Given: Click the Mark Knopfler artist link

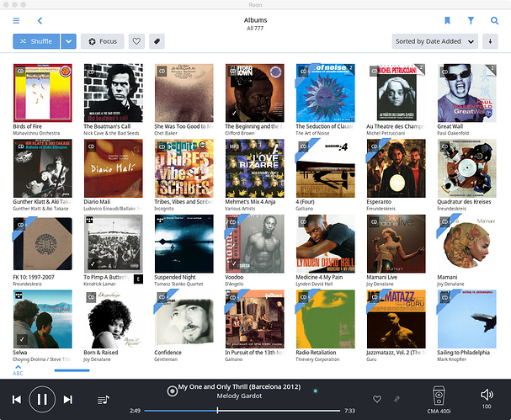Looking at the screenshot, I should 452,359.
